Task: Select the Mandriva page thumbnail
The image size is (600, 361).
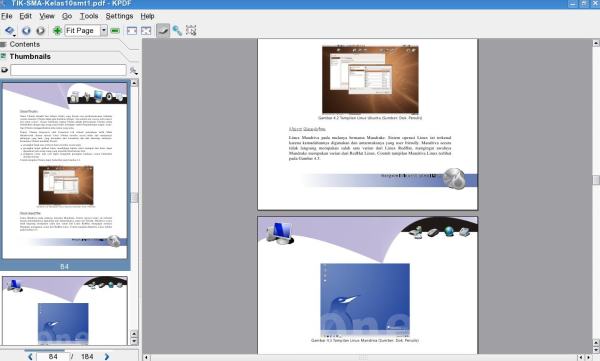Action: (65, 311)
